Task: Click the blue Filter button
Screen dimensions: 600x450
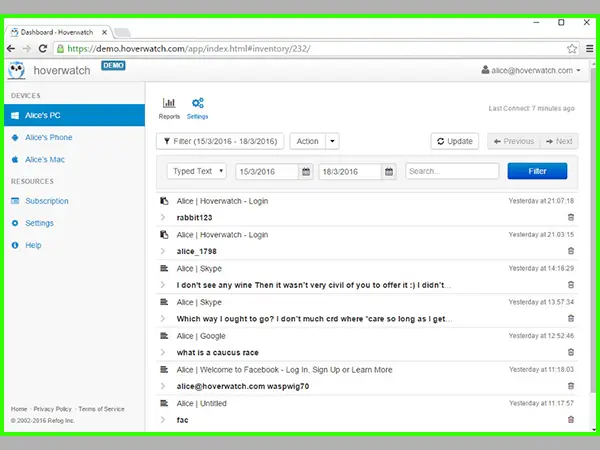Action: coord(537,171)
